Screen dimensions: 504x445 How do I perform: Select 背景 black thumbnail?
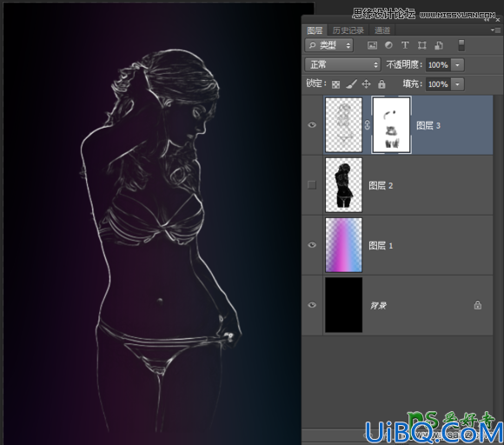343,305
